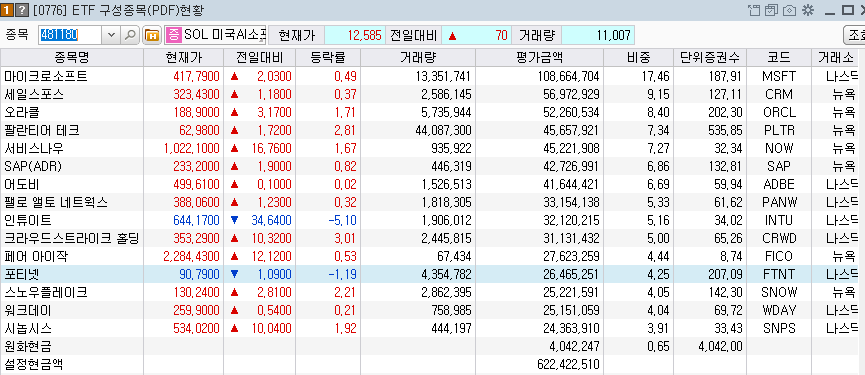Click 서비스나우 price 1,022.1000

[x=191, y=148]
